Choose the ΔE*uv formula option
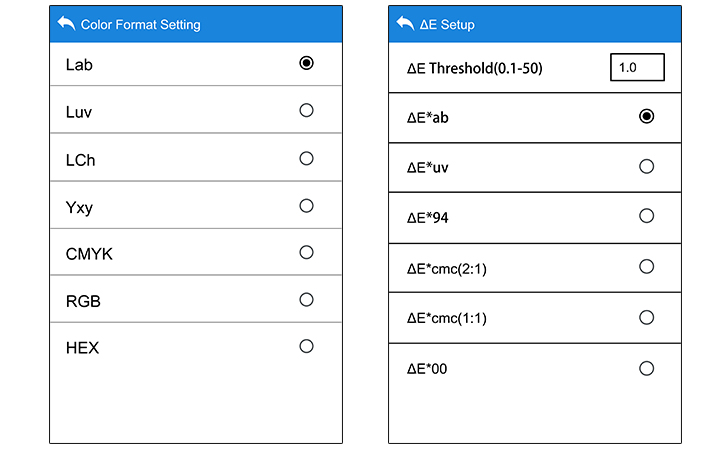The width and height of the screenshot is (726, 450). (x=646, y=166)
